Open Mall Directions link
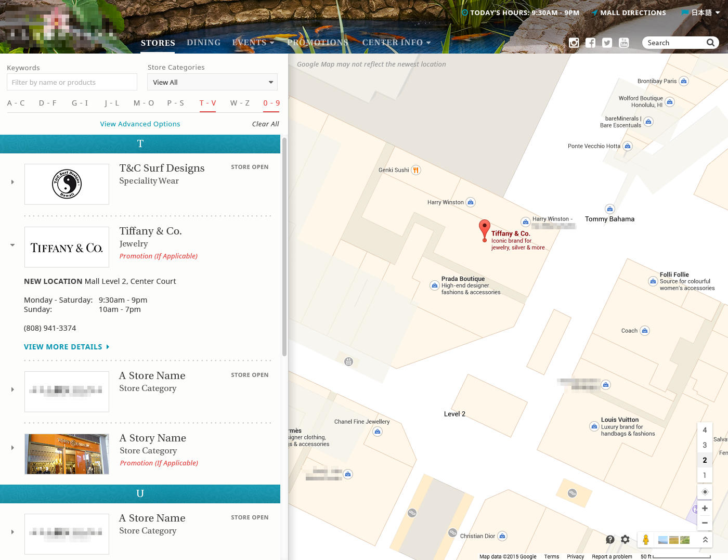Viewport: 728px width, 560px height. tap(629, 12)
